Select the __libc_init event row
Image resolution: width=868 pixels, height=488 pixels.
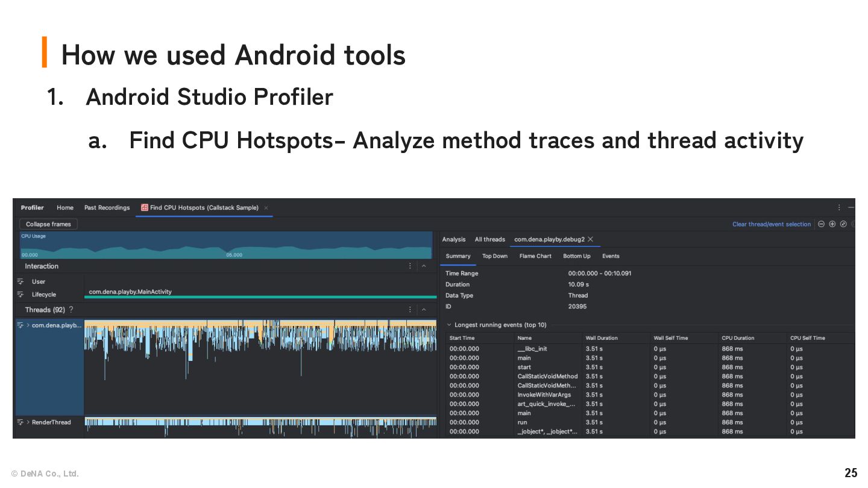pyautogui.click(x=650, y=349)
